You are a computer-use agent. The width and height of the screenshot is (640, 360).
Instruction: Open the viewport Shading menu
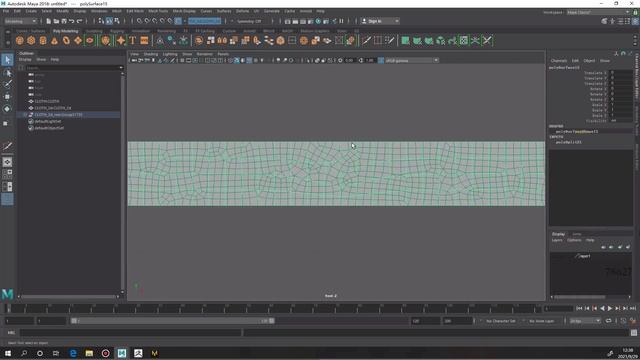[x=151, y=54]
